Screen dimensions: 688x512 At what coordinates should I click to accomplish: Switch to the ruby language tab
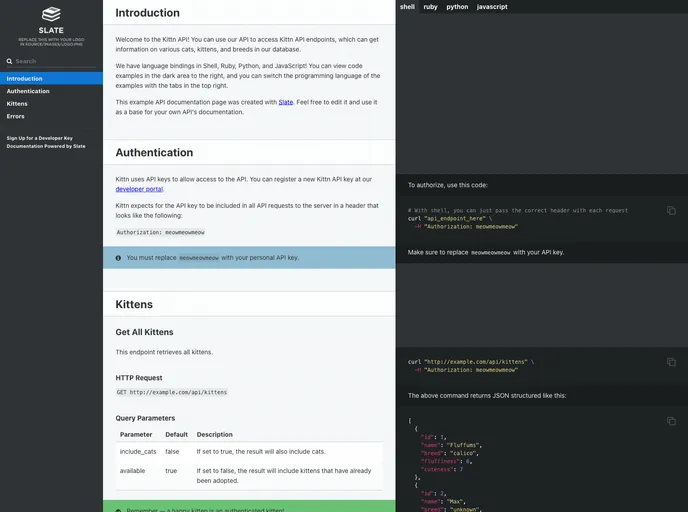[430, 7]
